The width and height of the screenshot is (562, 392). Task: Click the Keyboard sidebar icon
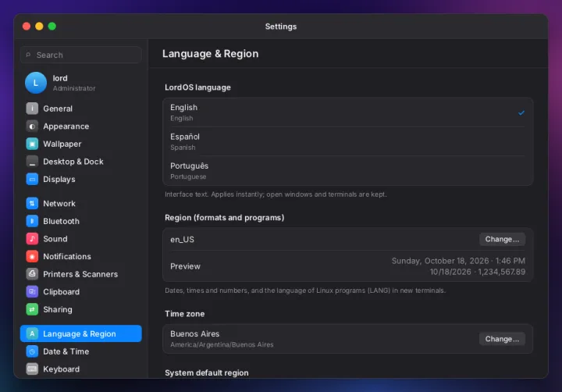click(32, 369)
